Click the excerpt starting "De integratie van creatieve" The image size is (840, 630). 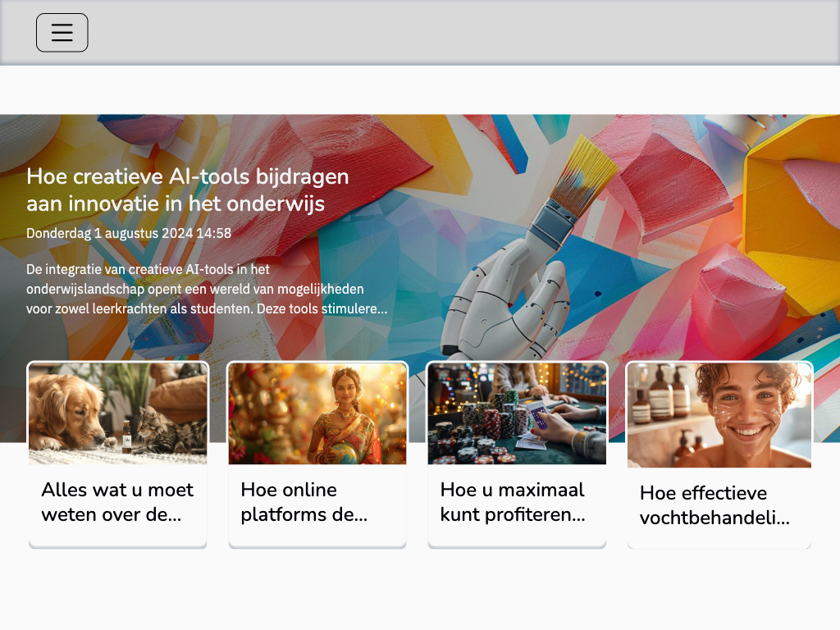coord(207,290)
